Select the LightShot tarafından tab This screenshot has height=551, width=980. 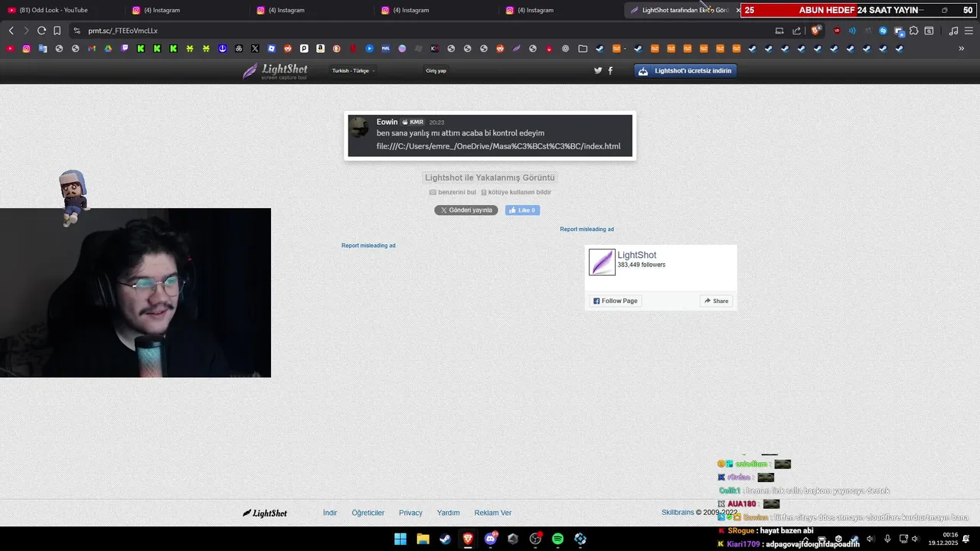684,10
